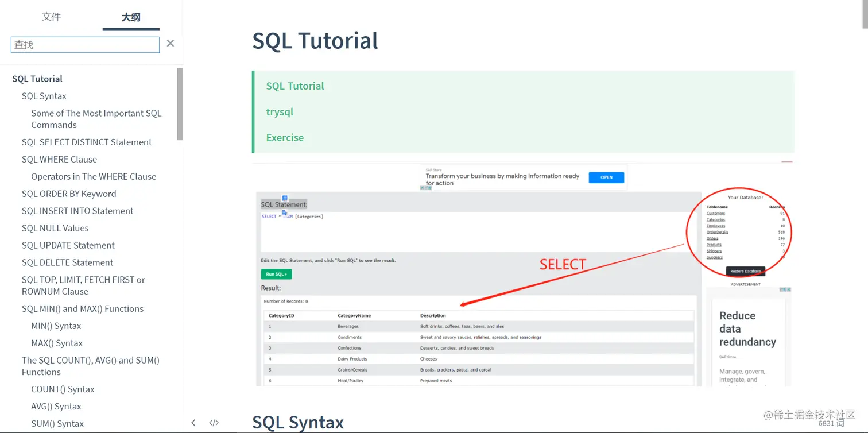Toggle source code mode icon
The image size is (868, 433).
point(214,423)
